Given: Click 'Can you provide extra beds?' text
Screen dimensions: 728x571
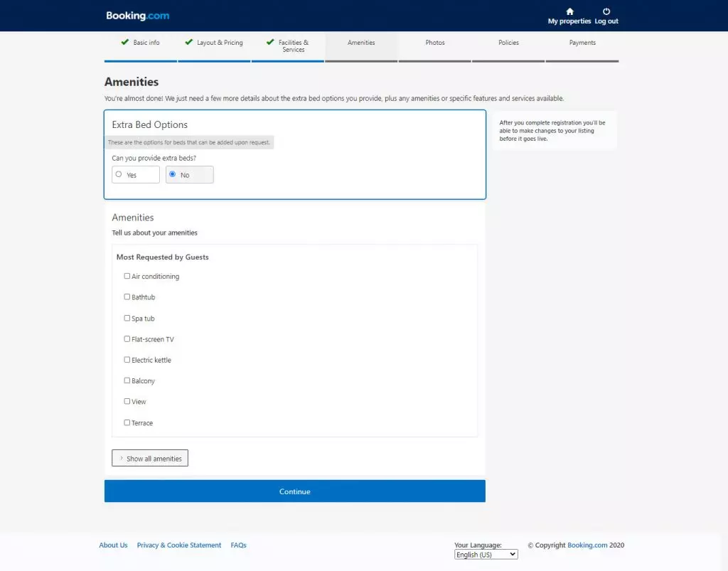Looking at the screenshot, I should (154, 159).
